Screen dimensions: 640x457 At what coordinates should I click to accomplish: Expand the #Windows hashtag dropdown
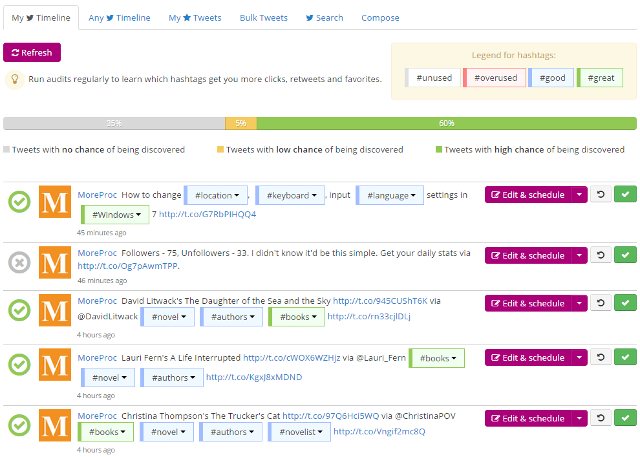tap(115, 214)
